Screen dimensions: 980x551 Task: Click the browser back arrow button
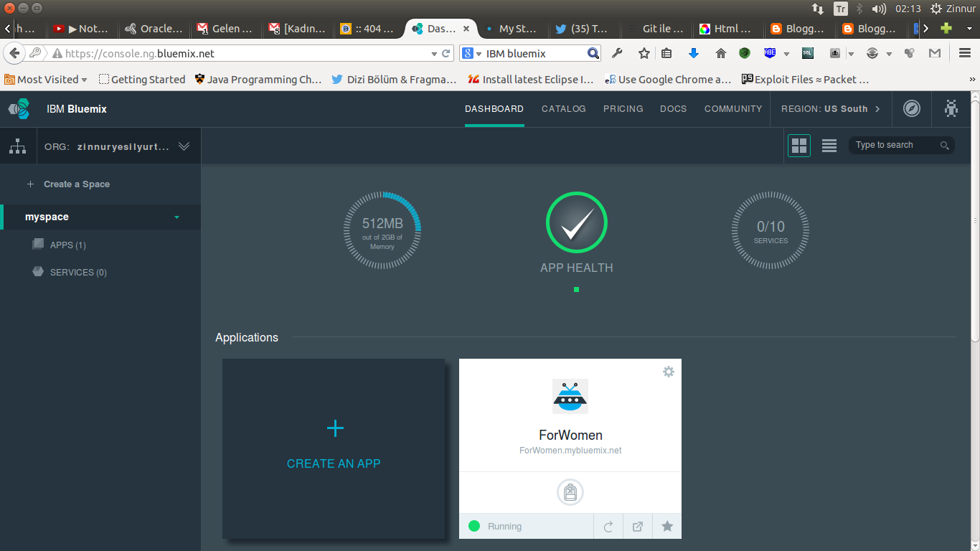[14, 53]
